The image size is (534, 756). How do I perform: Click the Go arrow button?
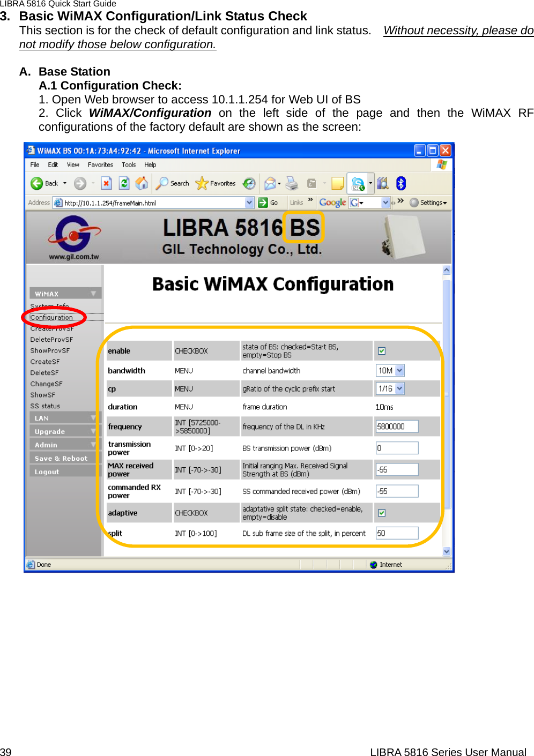[263, 203]
